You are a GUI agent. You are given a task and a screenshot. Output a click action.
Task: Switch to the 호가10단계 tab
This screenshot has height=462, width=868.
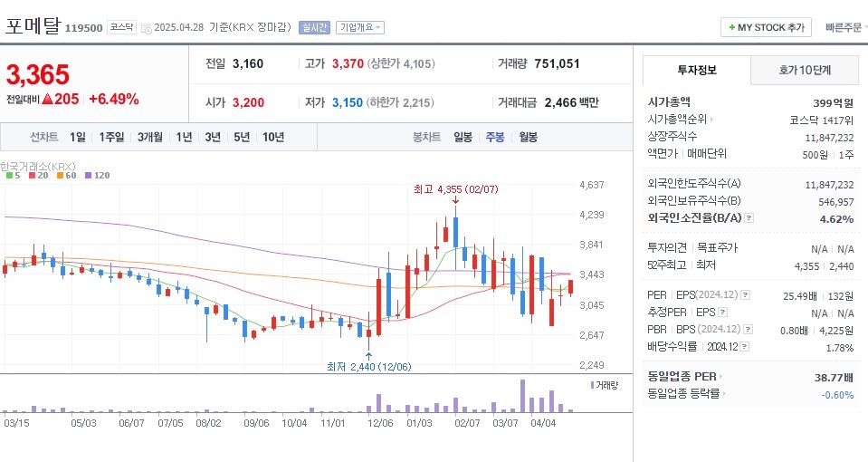point(805,70)
